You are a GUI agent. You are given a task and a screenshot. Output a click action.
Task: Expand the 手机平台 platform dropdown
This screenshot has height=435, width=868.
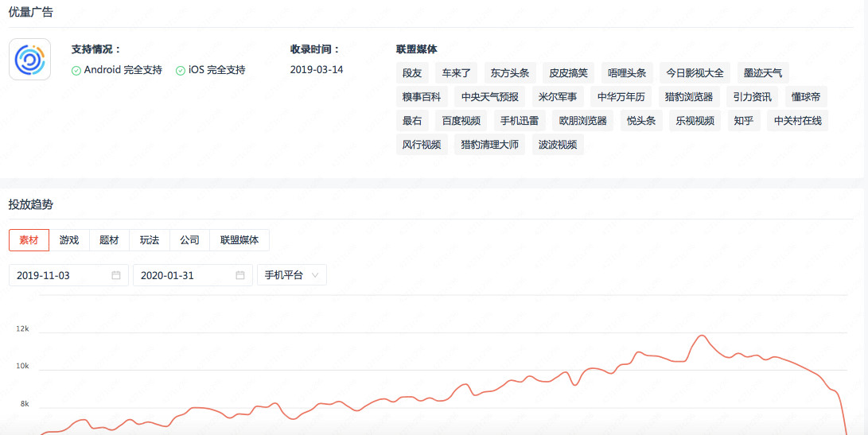pyautogui.click(x=292, y=275)
